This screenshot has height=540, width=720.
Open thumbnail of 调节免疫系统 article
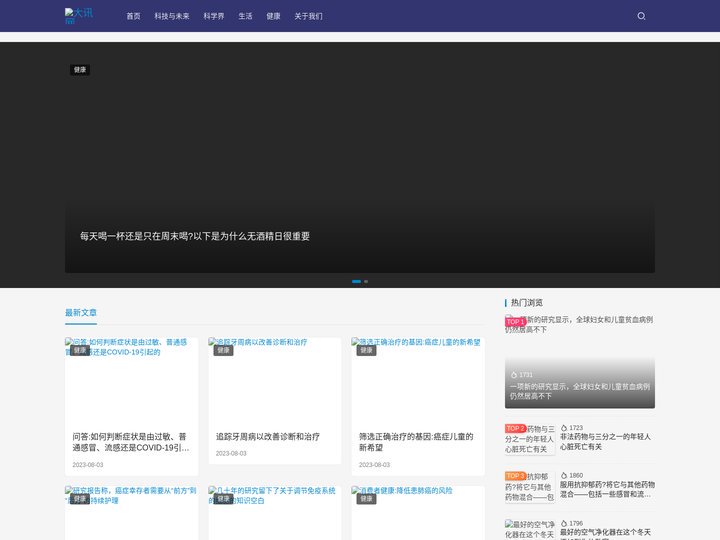coord(275,513)
